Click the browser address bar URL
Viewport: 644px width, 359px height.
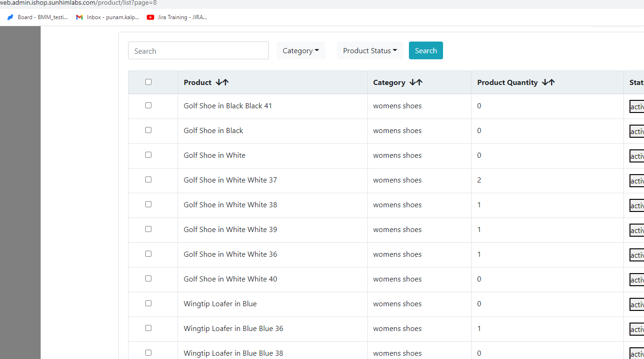pos(79,3)
